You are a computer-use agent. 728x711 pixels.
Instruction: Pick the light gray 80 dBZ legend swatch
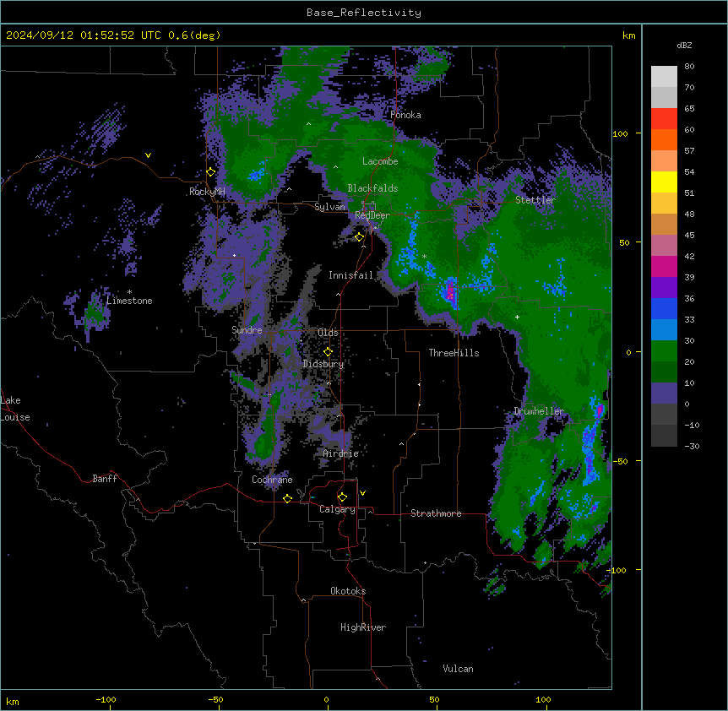coord(664,77)
